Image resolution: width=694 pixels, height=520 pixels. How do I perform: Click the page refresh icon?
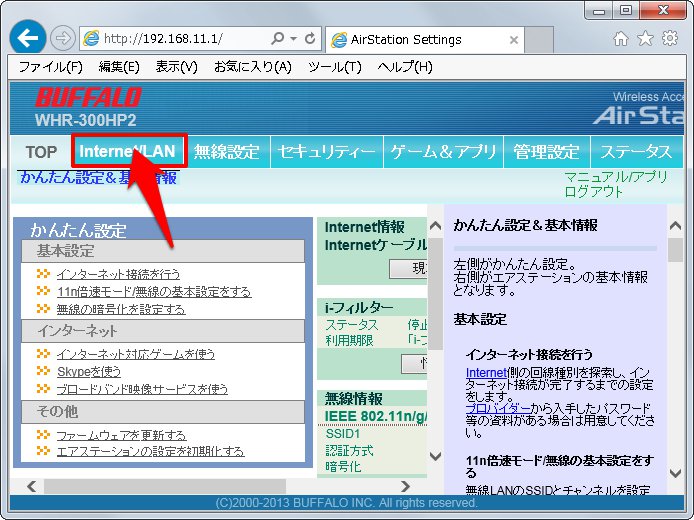[x=310, y=39]
